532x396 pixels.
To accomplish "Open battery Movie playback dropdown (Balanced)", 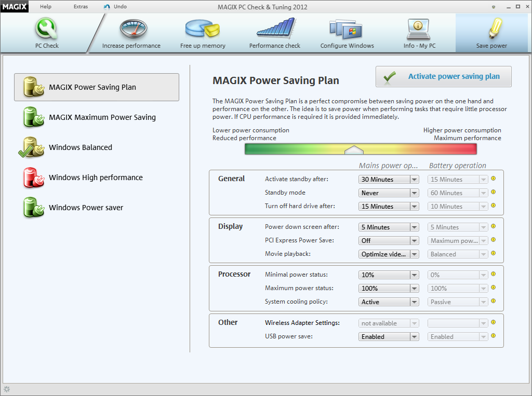I will 458,254.
